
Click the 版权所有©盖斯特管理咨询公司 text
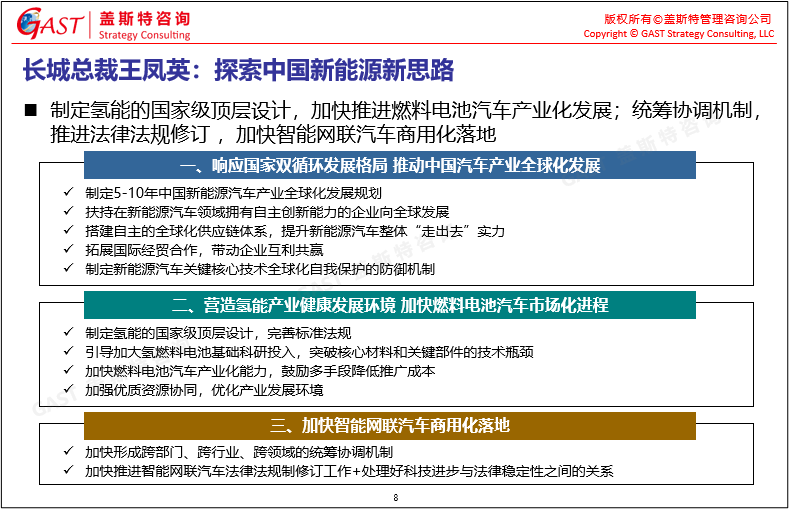tap(688, 18)
